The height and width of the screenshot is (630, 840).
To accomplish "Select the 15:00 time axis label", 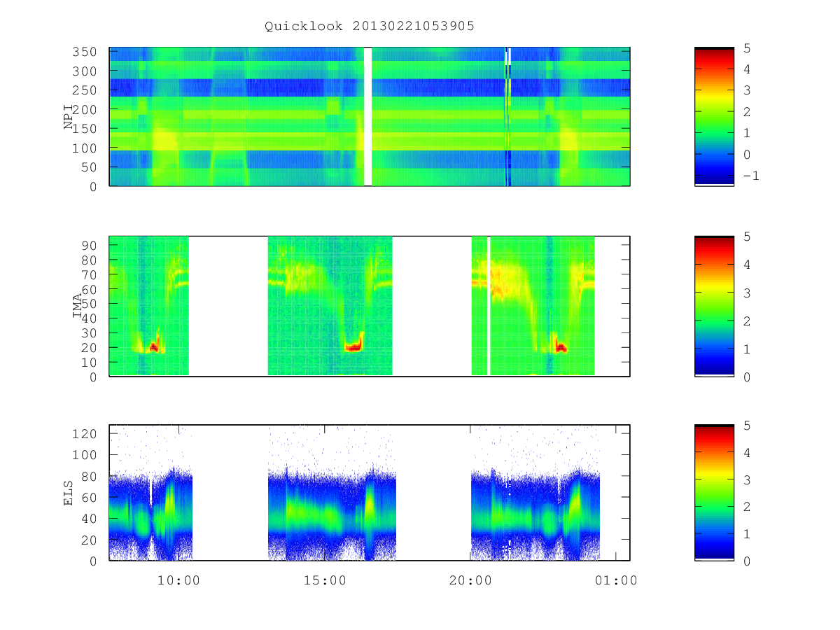I will (325, 580).
